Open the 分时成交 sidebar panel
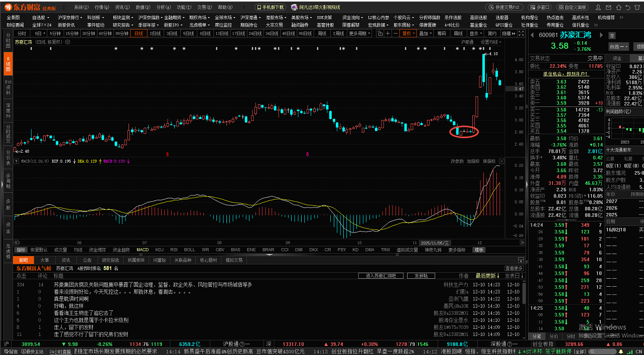This screenshot has height=355, width=644. [8, 133]
